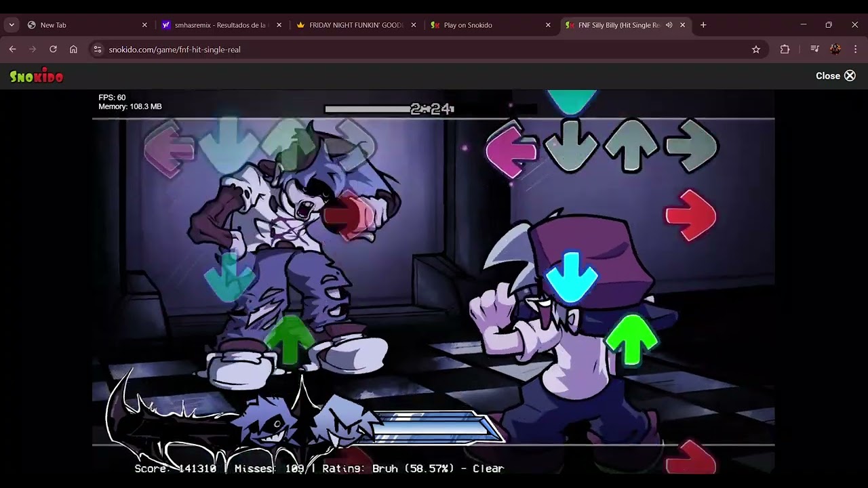Viewport: 868px width, 488px height.
Task: Click the song time progress bar
Action: tap(431, 108)
